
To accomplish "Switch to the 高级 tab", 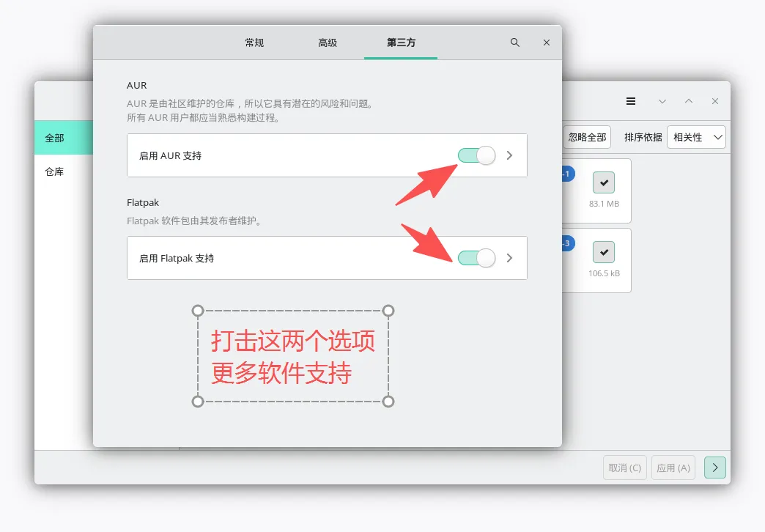I will click(328, 43).
